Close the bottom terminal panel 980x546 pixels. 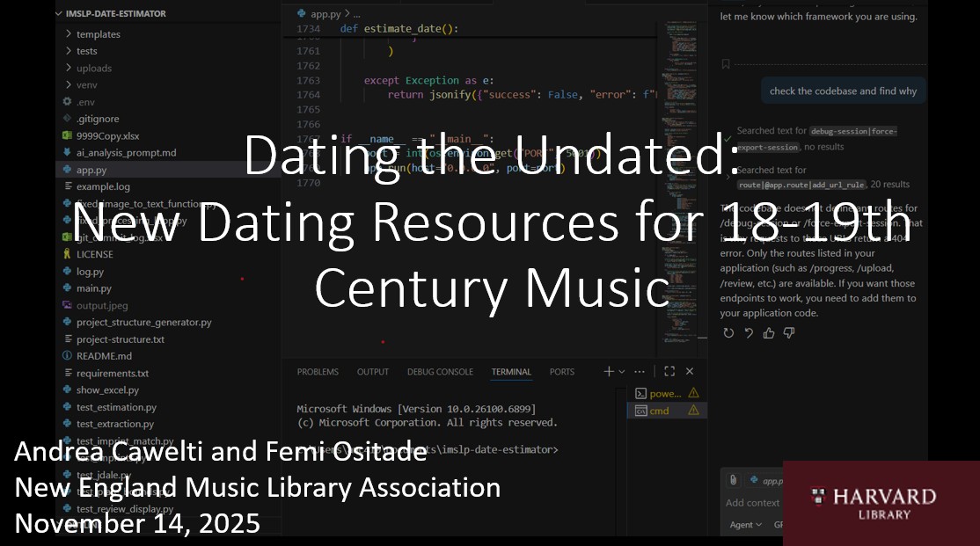click(x=690, y=372)
